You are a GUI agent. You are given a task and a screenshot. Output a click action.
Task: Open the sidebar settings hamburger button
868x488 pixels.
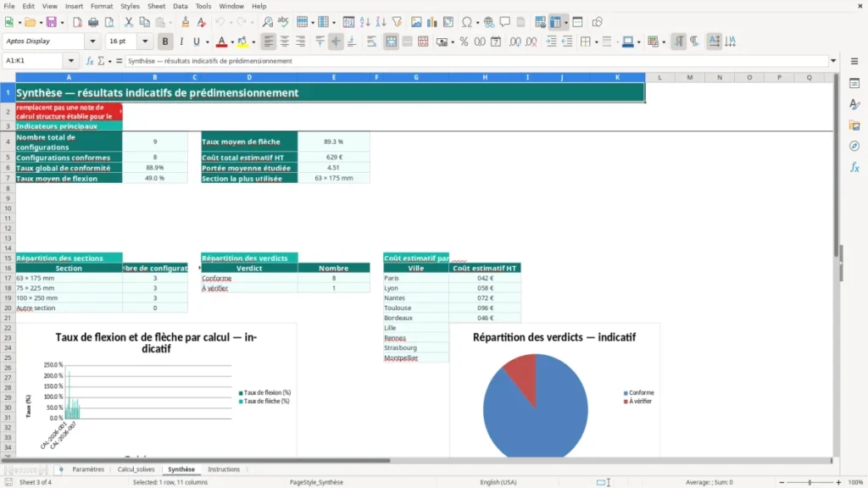point(854,61)
